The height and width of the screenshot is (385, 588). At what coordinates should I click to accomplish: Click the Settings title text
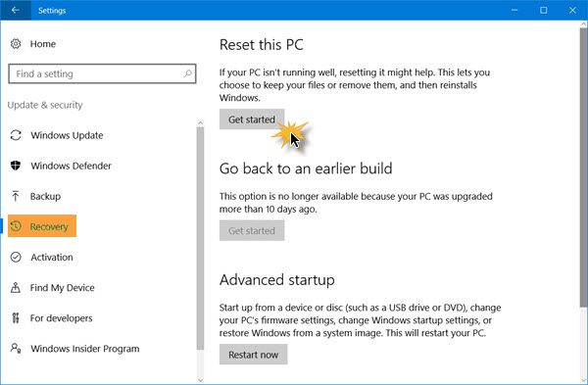pyautogui.click(x=52, y=11)
